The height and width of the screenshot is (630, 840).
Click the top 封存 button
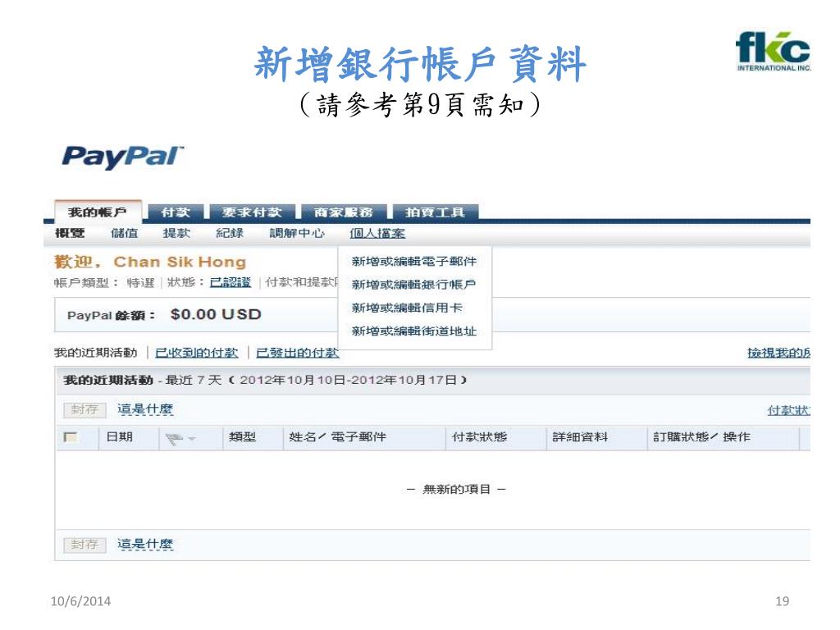pos(84,410)
